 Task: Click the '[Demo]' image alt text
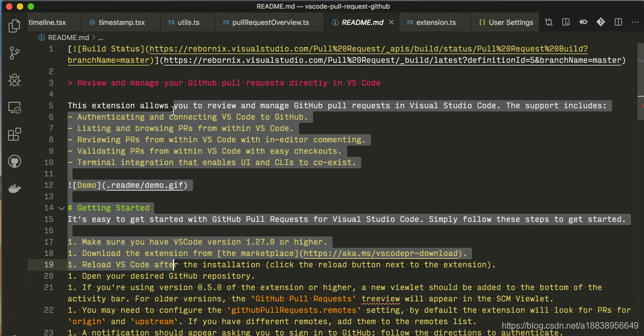pyautogui.click(x=87, y=185)
